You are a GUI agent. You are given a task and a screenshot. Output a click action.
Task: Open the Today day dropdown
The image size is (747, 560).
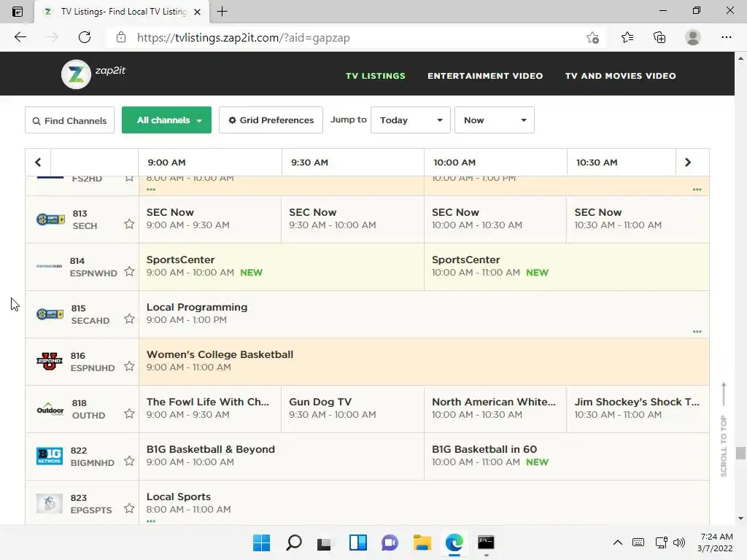[410, 120]
